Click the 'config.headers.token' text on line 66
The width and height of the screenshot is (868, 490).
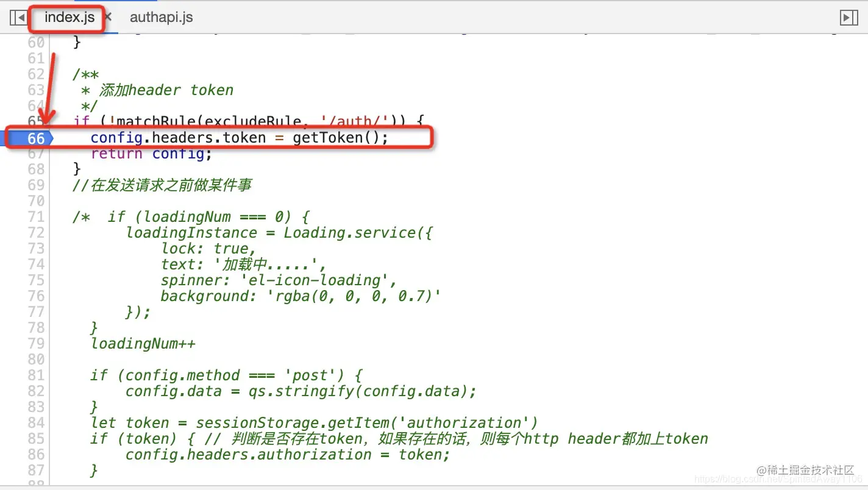(178, 138)
